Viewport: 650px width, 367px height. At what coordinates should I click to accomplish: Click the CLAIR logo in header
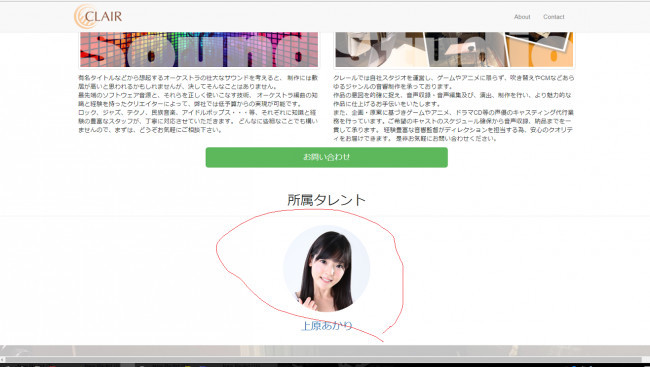98,17
